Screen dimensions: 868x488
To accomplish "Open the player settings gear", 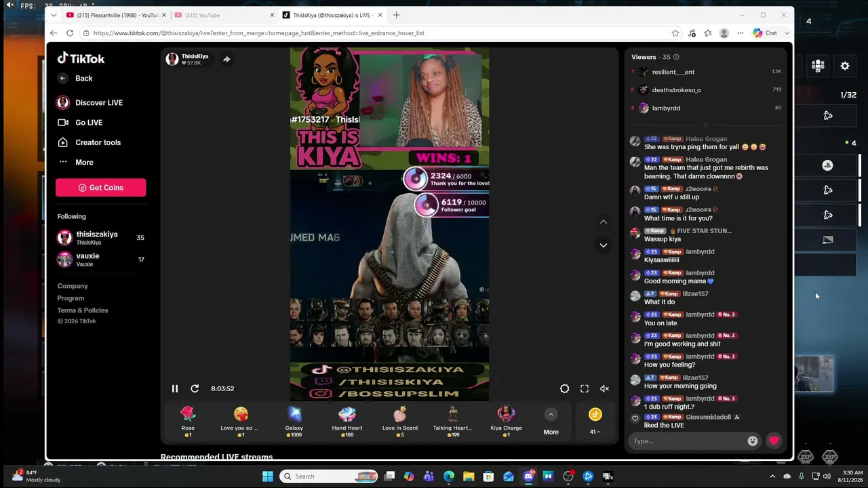I will (x=564, y=388).
